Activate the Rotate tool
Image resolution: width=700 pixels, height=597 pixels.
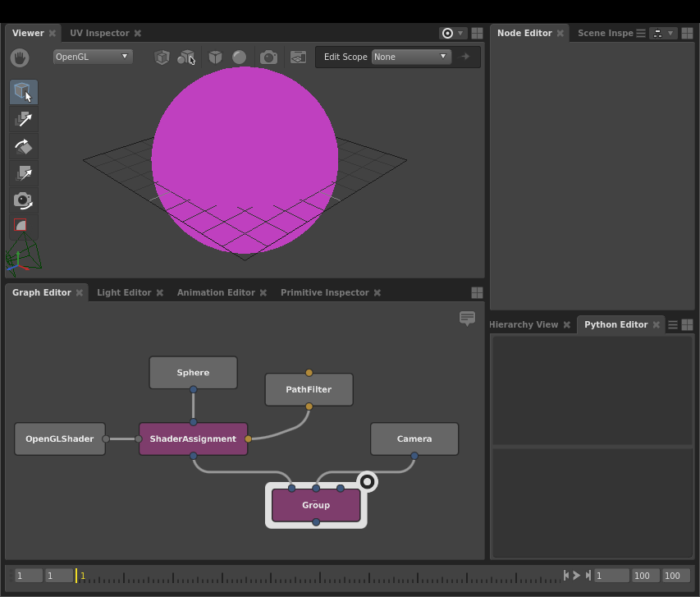click(x=23, y=146)
